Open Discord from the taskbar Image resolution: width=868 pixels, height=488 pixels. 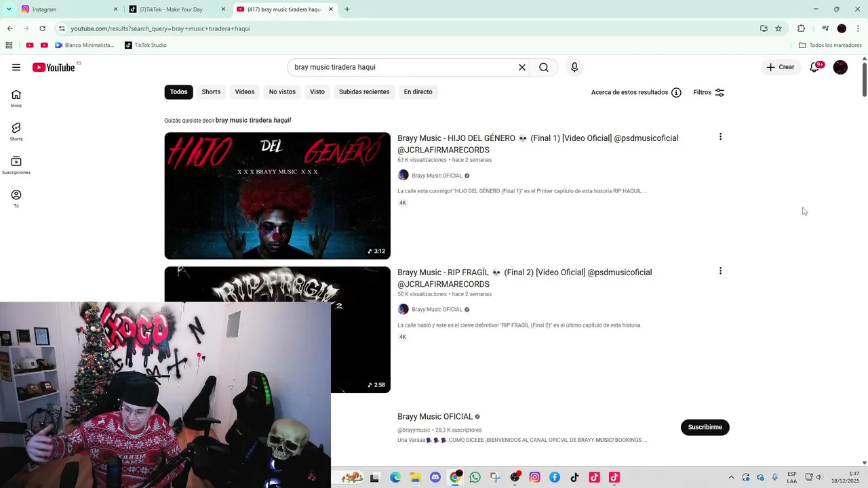[435, 477]
